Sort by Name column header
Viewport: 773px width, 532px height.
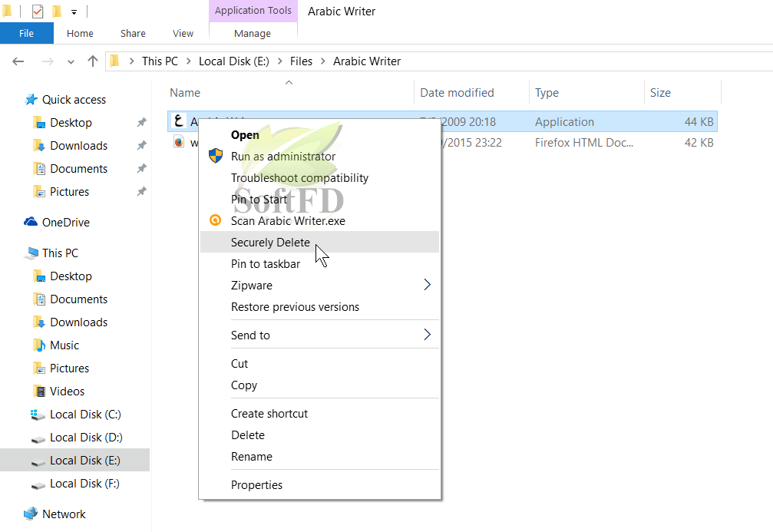290,93
